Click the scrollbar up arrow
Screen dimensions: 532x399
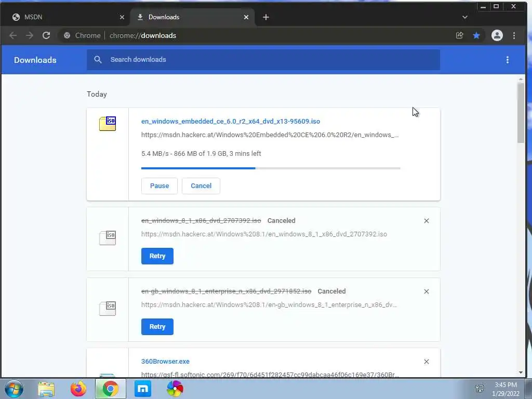click(521, 79)
